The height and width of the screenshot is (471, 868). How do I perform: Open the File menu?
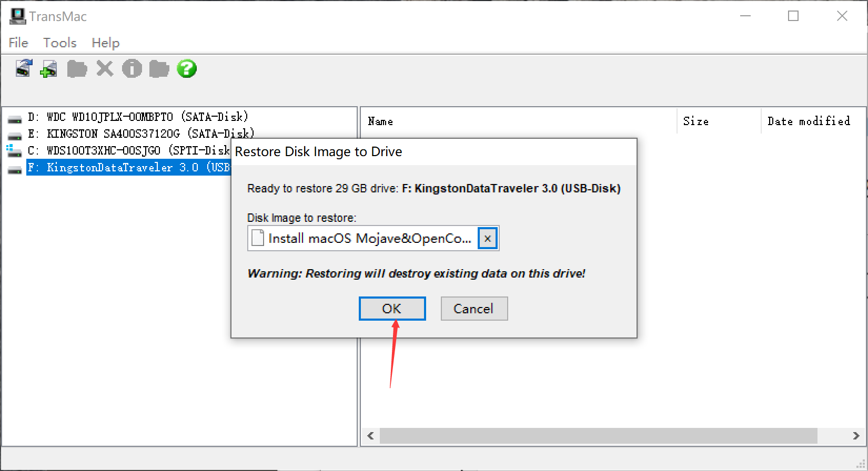(18, 43)
